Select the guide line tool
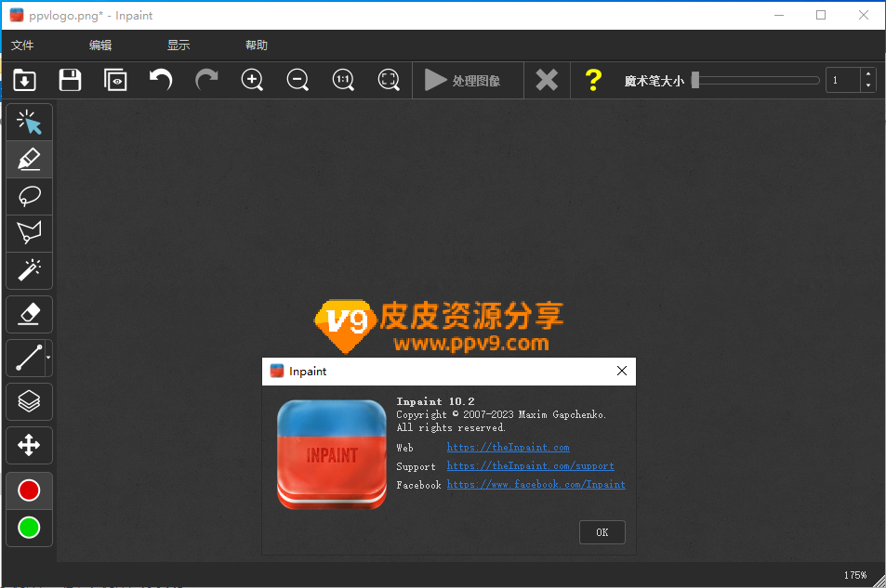 26,358
